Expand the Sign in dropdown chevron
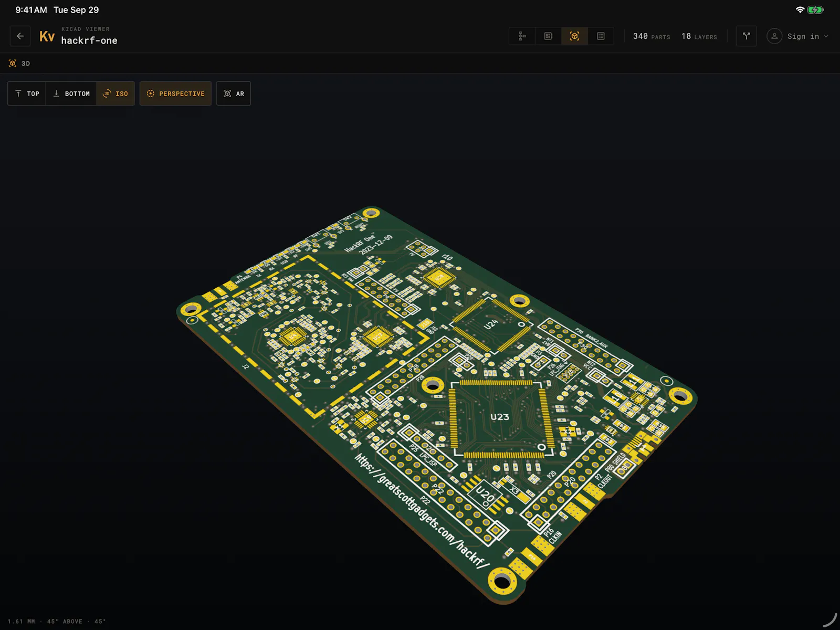 (x=826, y=36)
